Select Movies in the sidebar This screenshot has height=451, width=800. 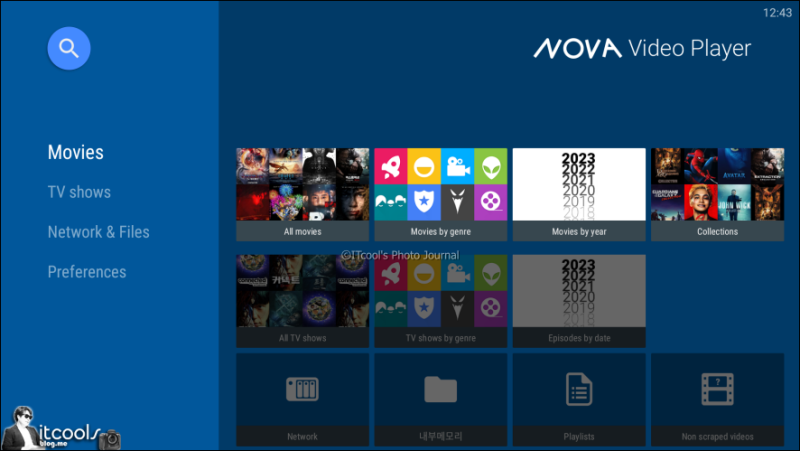[x=76, y=152]
